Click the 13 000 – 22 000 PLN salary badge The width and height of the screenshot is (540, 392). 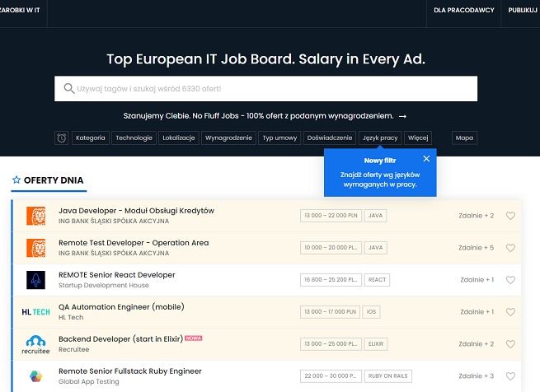pyautogui.click(x=331, y=216)
